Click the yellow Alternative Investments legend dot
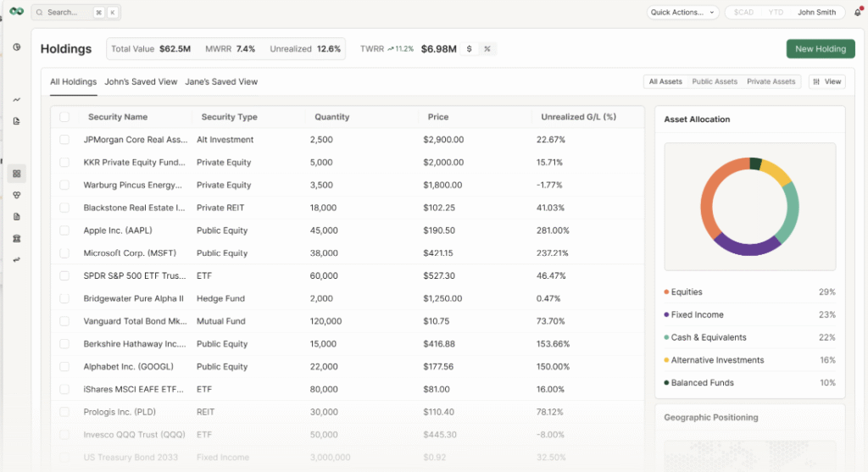The height and width of the screenshot is (472, 868). [x=666, y=359]
